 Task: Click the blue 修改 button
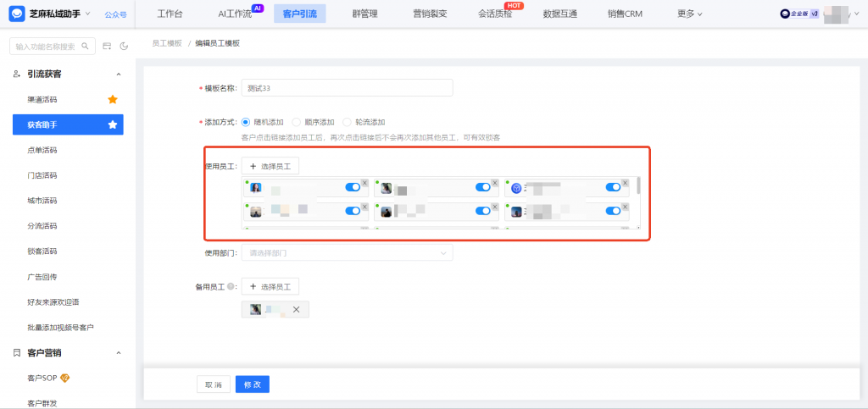pyautogui.click(x=253, y=384)
